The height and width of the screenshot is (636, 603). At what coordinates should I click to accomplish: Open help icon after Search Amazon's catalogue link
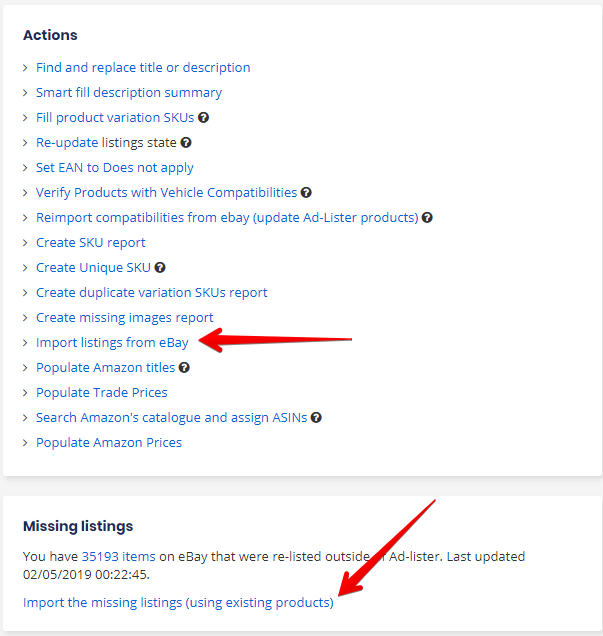(x=316, y=417)
